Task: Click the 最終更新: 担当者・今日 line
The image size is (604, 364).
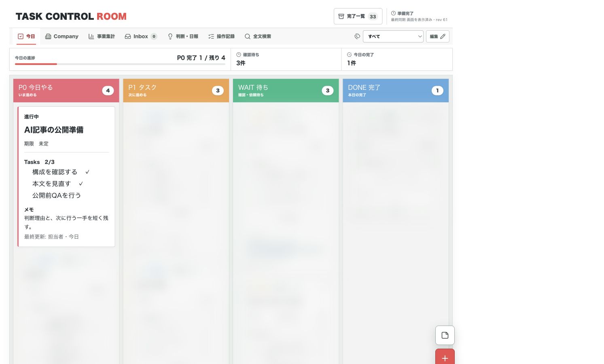Action: click(51, 237)
